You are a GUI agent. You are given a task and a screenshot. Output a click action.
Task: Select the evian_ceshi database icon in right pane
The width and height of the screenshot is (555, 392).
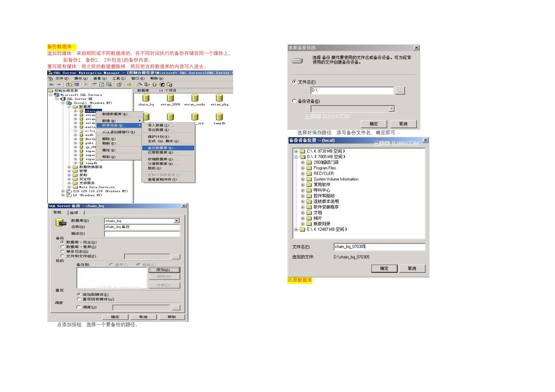click(x=195, y=98)
